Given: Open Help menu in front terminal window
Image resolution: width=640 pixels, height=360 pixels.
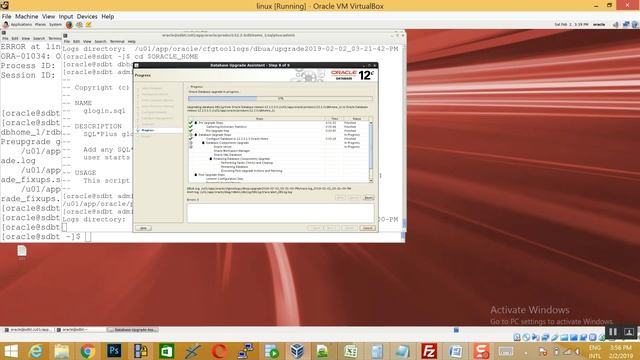Looking at the screenshot, I should [x=131, y=42].
